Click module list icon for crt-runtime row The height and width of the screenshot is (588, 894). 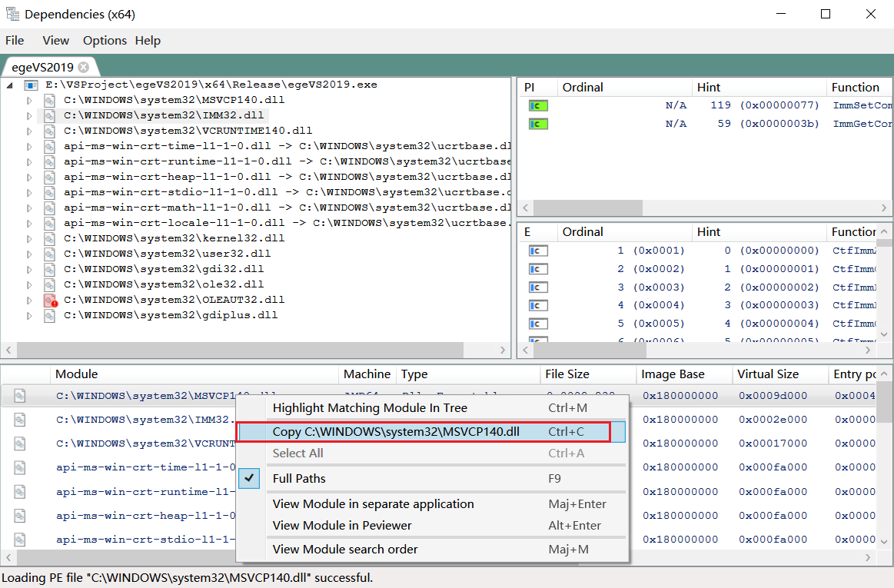(20, 492)
